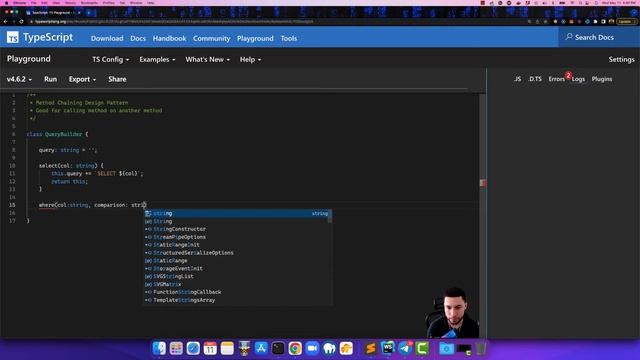Open the Playground nav link
Image resolution: width=640 pixels, height=360 pixels.
pos(255,38)
